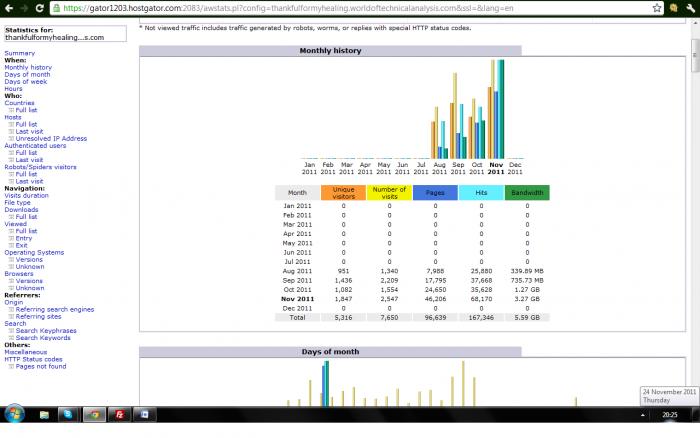
Task: Open Unknown under Browsers
Action: [x=30, y=288]
